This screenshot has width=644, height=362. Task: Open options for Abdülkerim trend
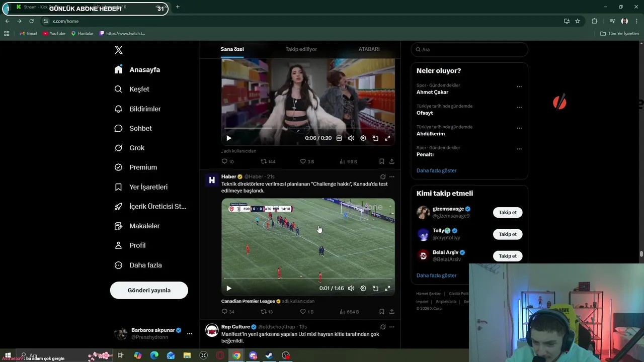[519, 128]
